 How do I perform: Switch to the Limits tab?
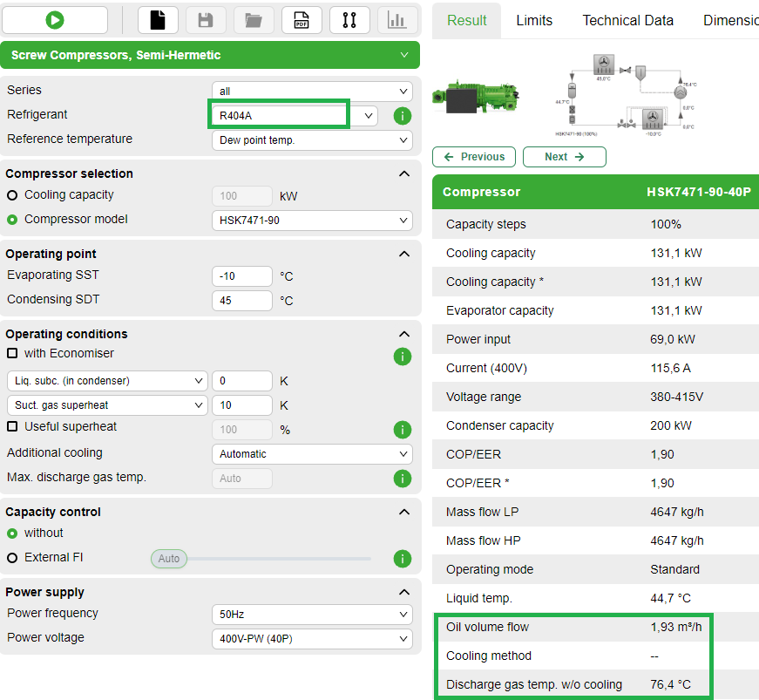point(534,20)
